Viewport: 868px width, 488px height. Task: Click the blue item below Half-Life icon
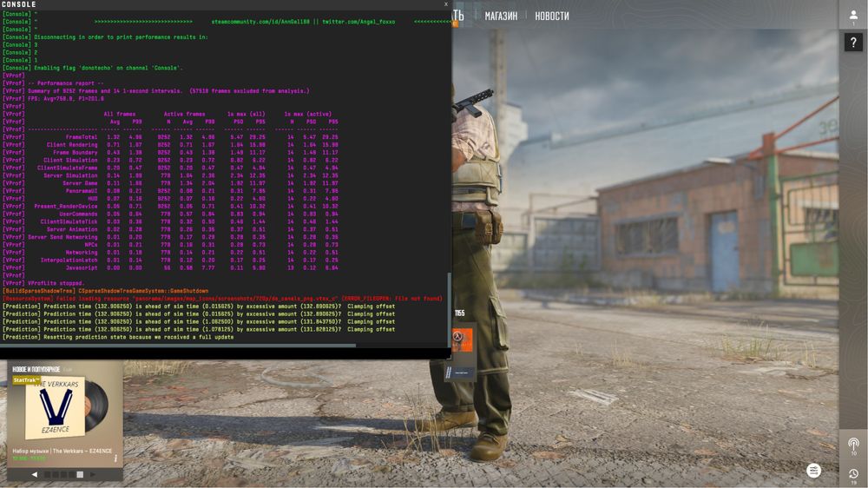click(x=461, y=373)
